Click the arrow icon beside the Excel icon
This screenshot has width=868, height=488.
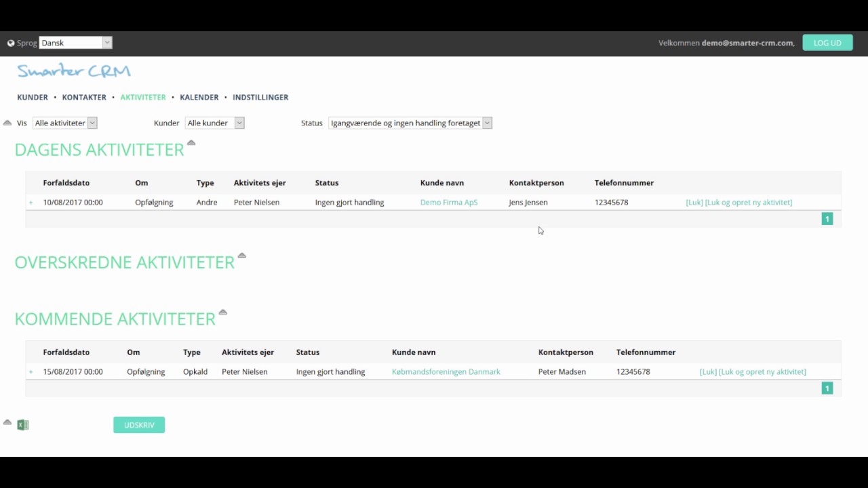[x=7, y=422]
